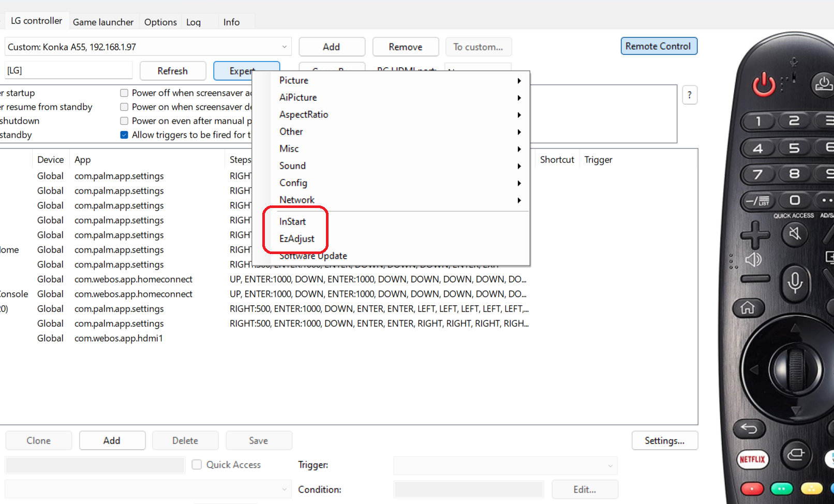Switch to the Game launcher tab

(103, 22)
